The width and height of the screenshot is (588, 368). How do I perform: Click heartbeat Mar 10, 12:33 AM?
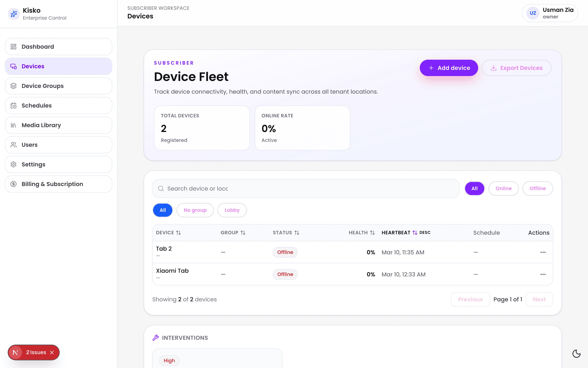tap(403, 274)
